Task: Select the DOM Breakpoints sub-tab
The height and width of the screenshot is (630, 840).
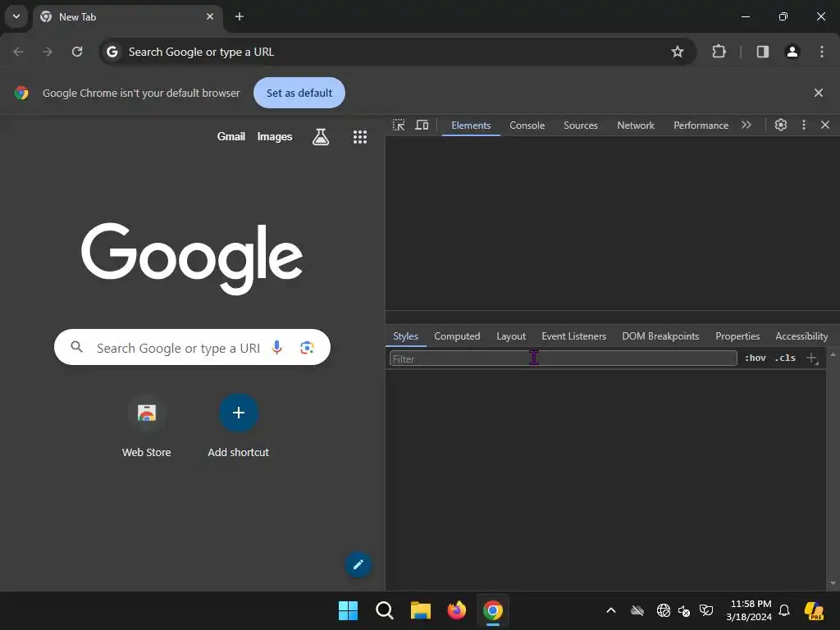Action: click(660, 336)
